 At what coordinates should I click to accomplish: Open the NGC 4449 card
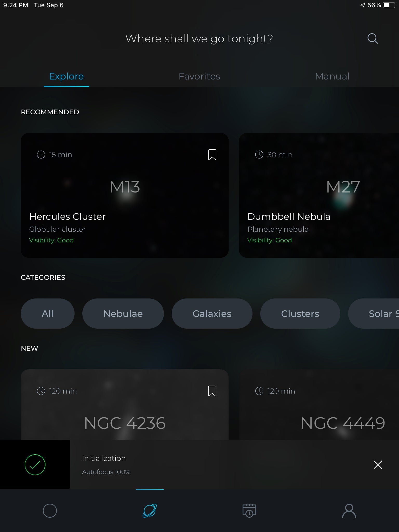[319, 405]
